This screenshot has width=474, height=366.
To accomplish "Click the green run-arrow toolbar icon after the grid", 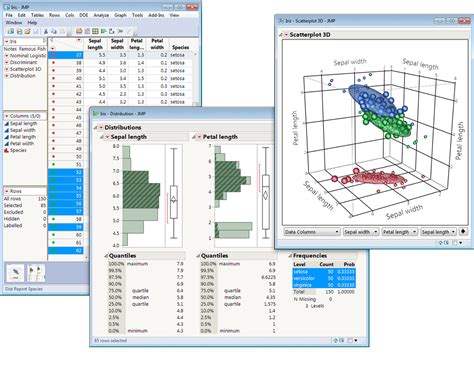I will (x=104, y=31).
